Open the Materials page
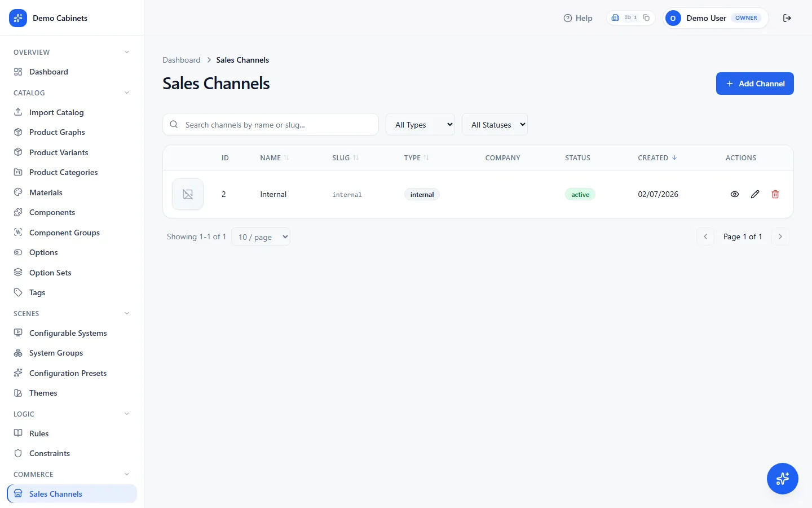This screenshot has width=812, height=508. point(72,192)
